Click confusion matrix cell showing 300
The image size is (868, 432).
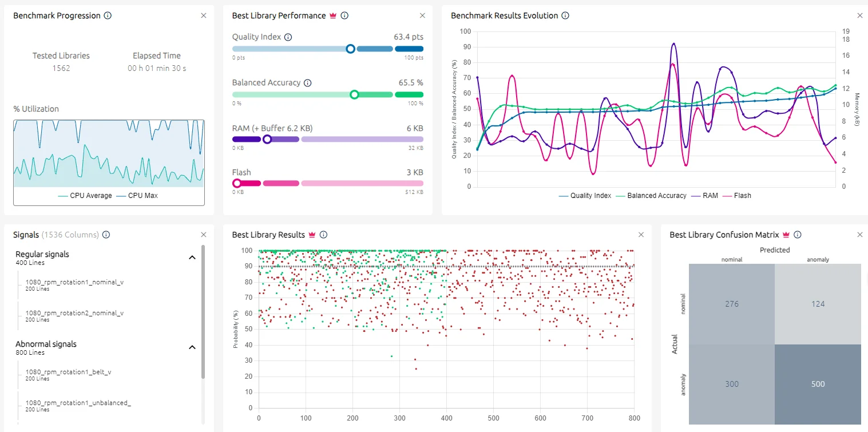[x=732, y=384]
